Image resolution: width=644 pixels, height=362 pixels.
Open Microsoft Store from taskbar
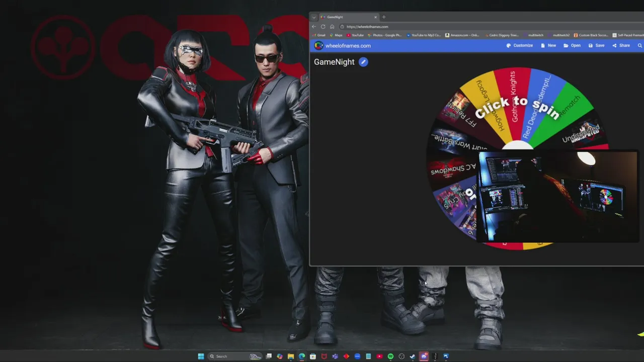pyautogui.click(x=313, y=356)
